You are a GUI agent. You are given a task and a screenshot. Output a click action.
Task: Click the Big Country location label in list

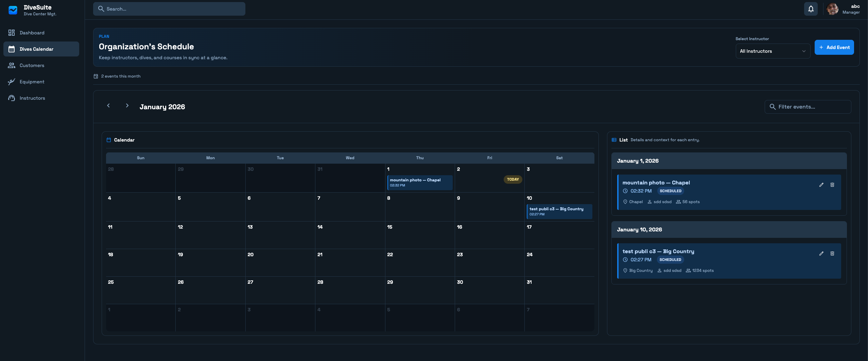click(x=641, y=270)
